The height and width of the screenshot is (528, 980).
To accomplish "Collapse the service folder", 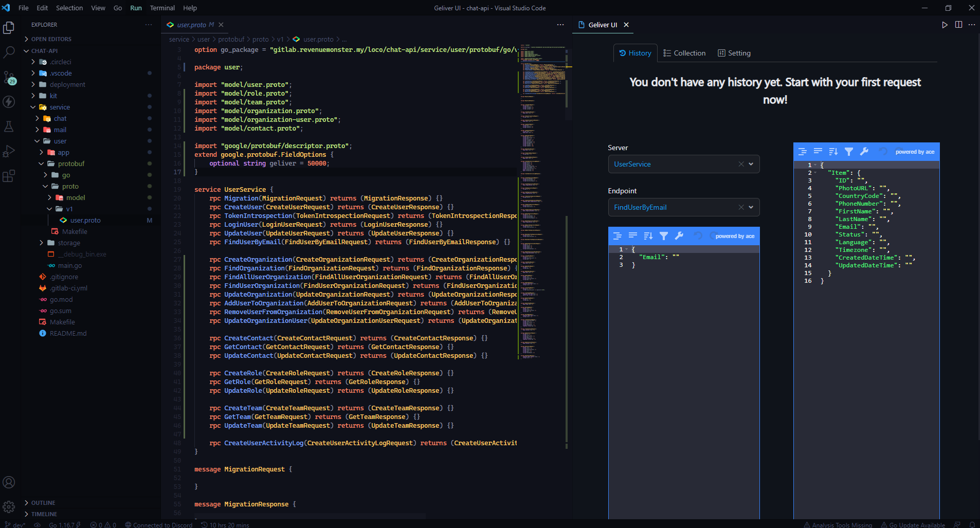I will click(x=92, y=107).
